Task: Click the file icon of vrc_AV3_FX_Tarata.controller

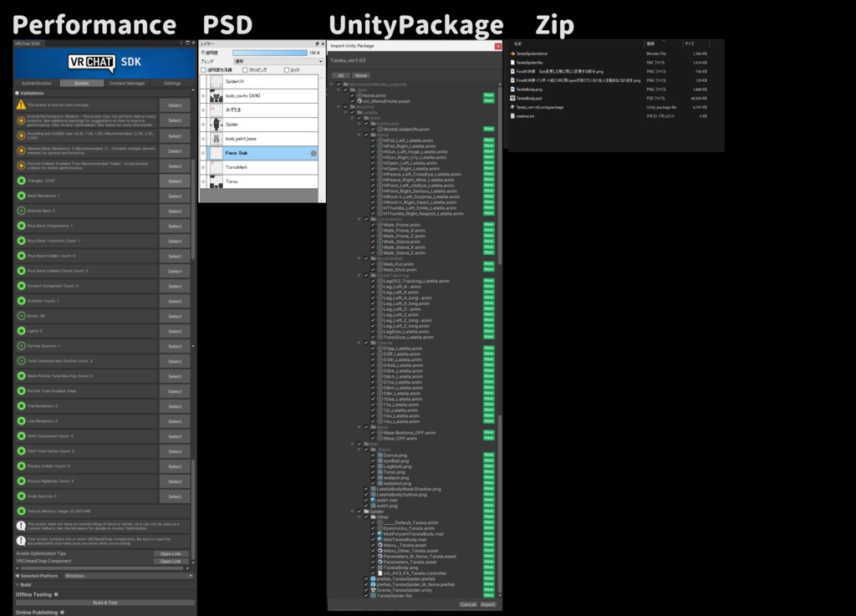Action: click(380, 573)
